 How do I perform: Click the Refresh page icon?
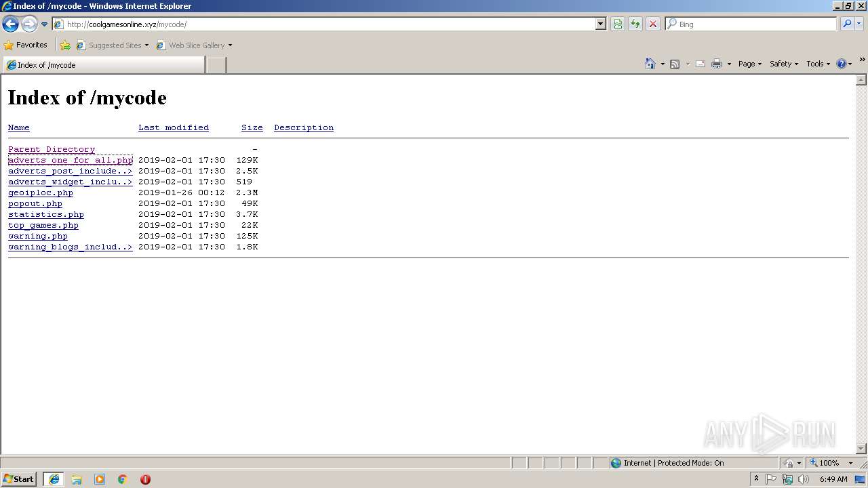[635, 24]
